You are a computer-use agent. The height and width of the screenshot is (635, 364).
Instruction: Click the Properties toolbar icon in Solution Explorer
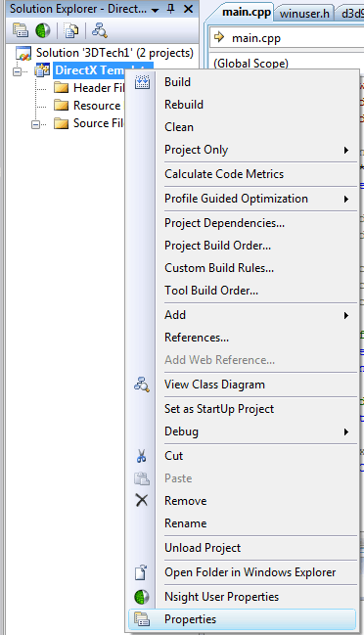click(x=21, y=30)
